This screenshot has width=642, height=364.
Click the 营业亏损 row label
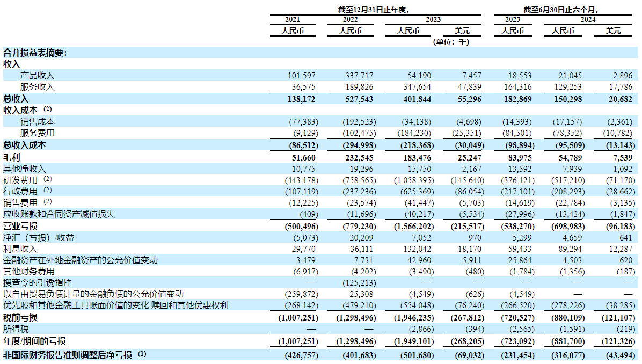20,227
